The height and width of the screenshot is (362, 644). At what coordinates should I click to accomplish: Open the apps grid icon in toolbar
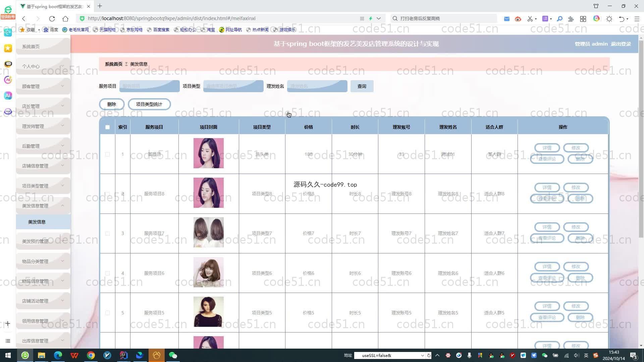[x=583, y=19]
